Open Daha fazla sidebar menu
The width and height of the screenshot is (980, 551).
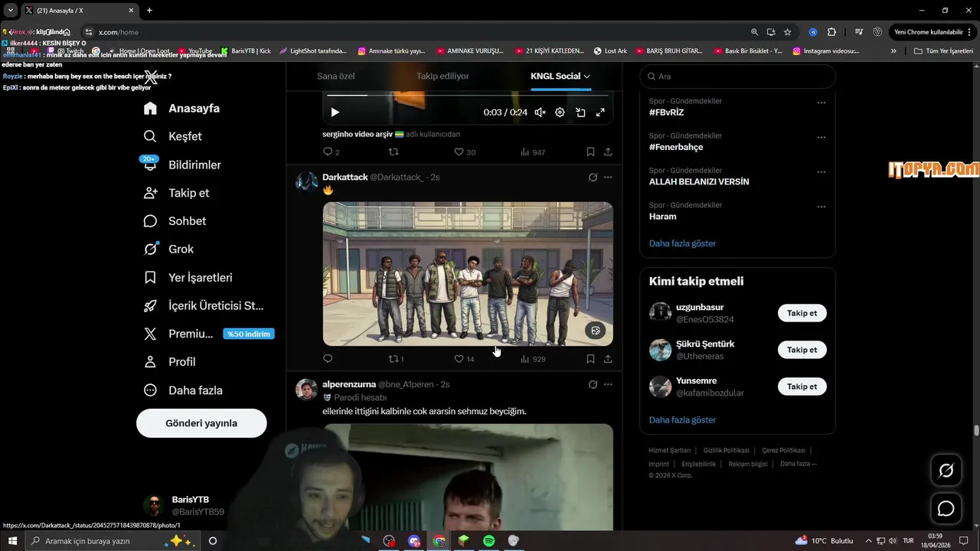[183, 390]
